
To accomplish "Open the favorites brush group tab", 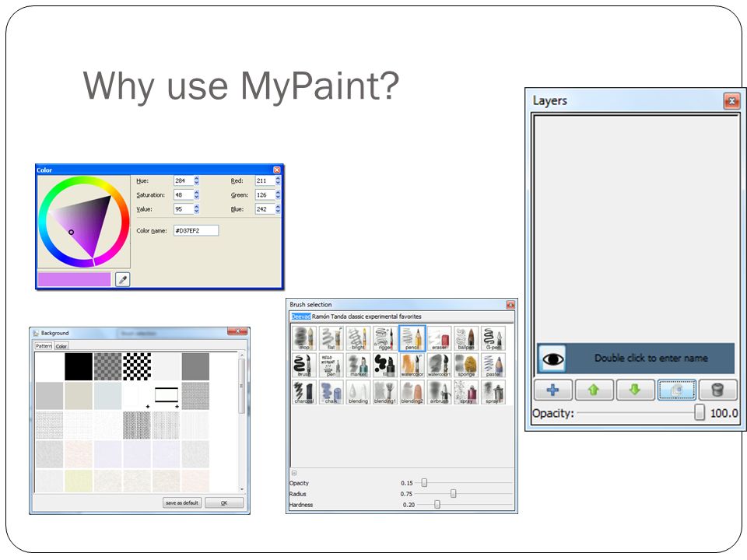I will coord(410,317).
